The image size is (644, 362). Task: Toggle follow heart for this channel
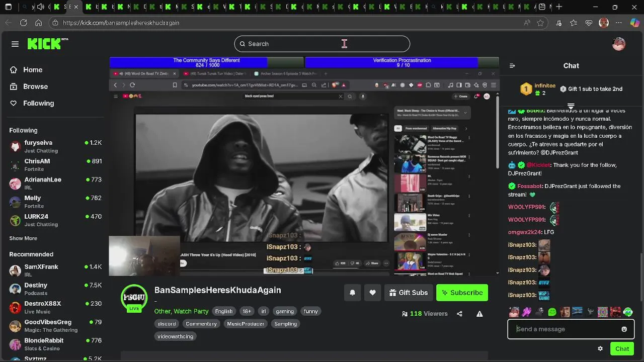pos(372,293)
